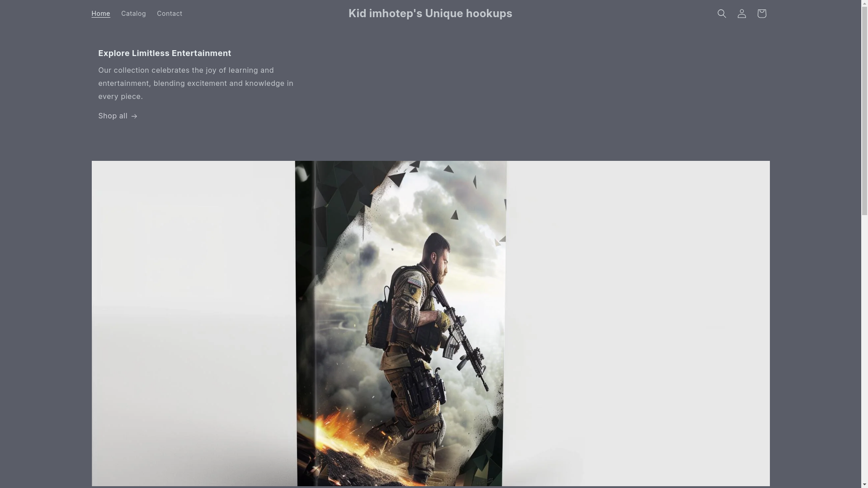Open the account log in icon

(x=741, y=14)
